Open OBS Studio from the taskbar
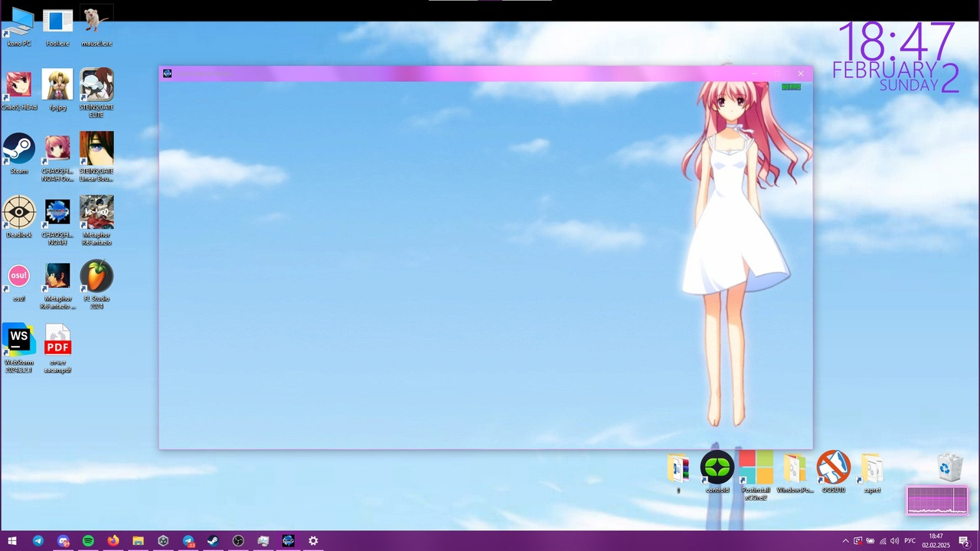Viewport: 980px width, 551px height. [238, 541]
